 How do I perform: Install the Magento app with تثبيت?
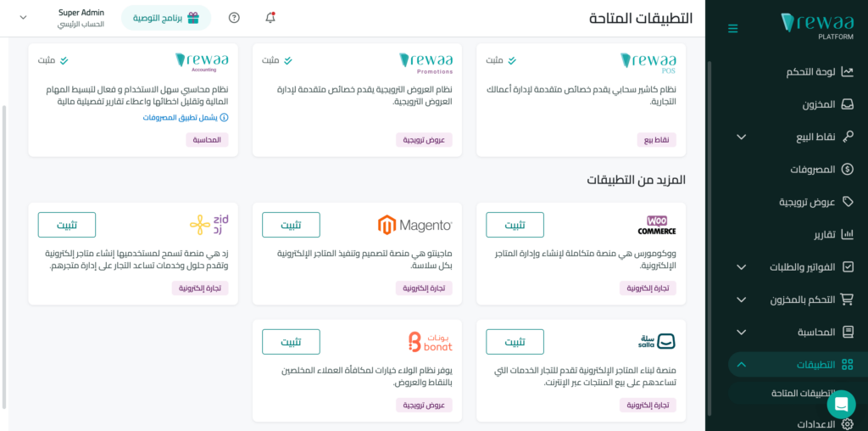(x=291, y=225)
